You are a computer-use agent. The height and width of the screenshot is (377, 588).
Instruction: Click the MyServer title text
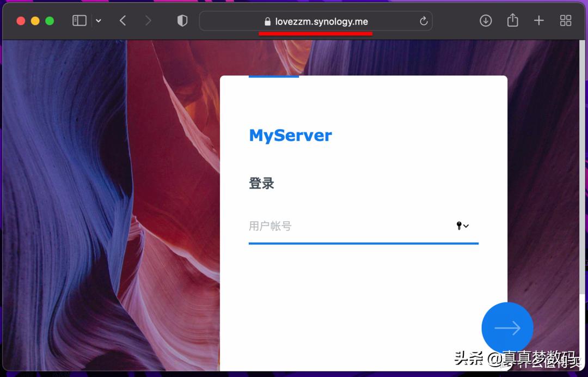coord(290,136)
